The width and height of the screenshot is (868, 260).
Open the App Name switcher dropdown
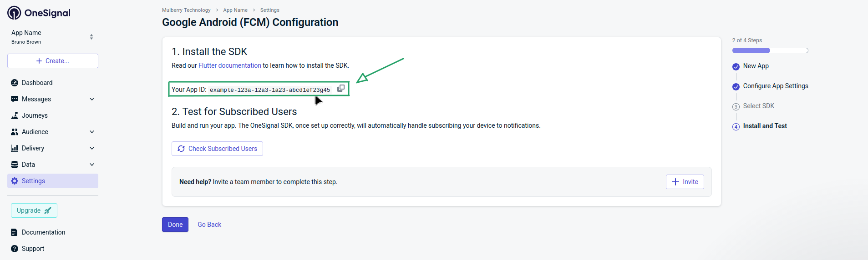(x=91, y=37)
